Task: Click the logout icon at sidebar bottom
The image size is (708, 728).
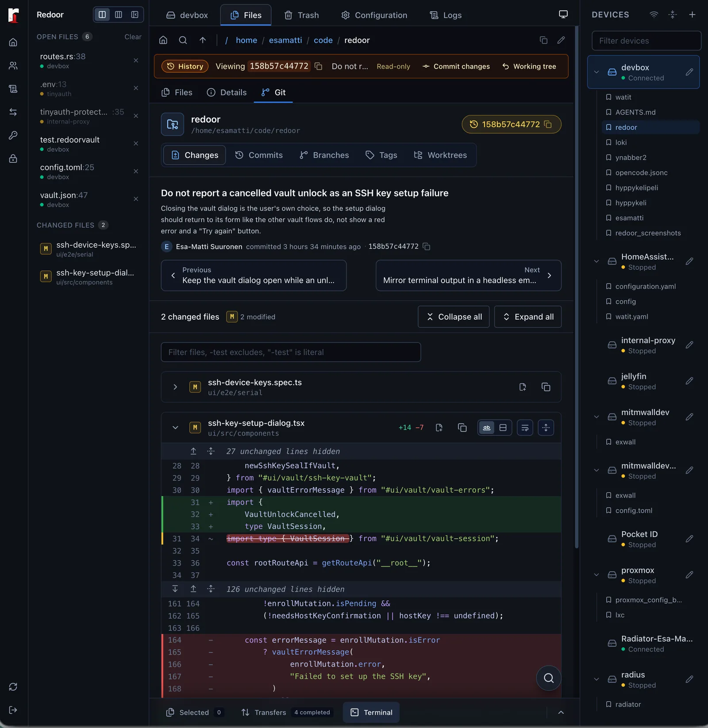Action: pyautogui.click(x=13, y=710)
